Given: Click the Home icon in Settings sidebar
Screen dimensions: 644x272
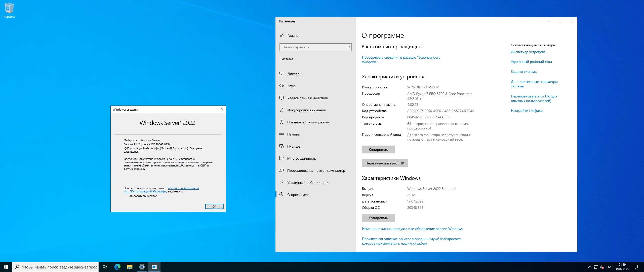Looking at the screenshot, I should coord(282,36).
